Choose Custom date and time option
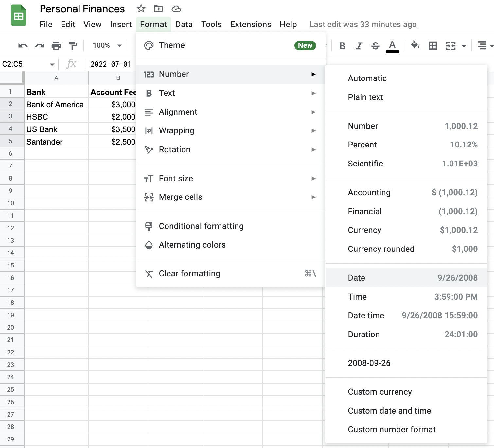494x448 pixels. 389,411
